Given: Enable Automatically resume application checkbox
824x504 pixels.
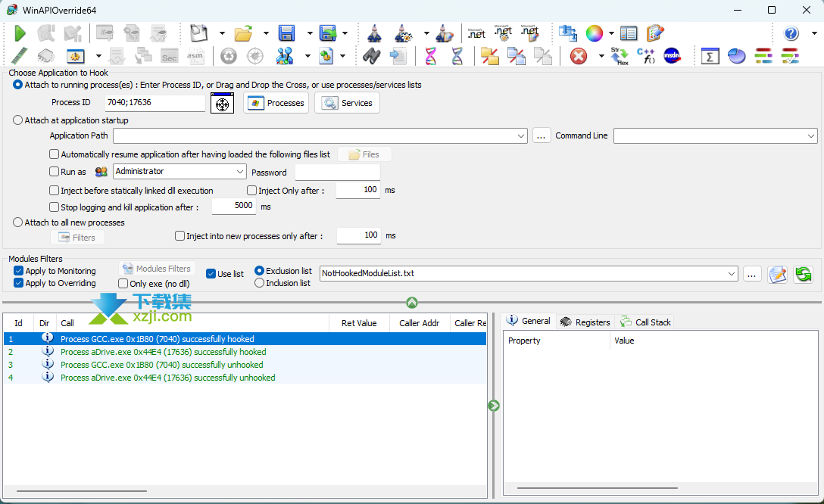Looking at the screenshot, I should pos(54,154).
